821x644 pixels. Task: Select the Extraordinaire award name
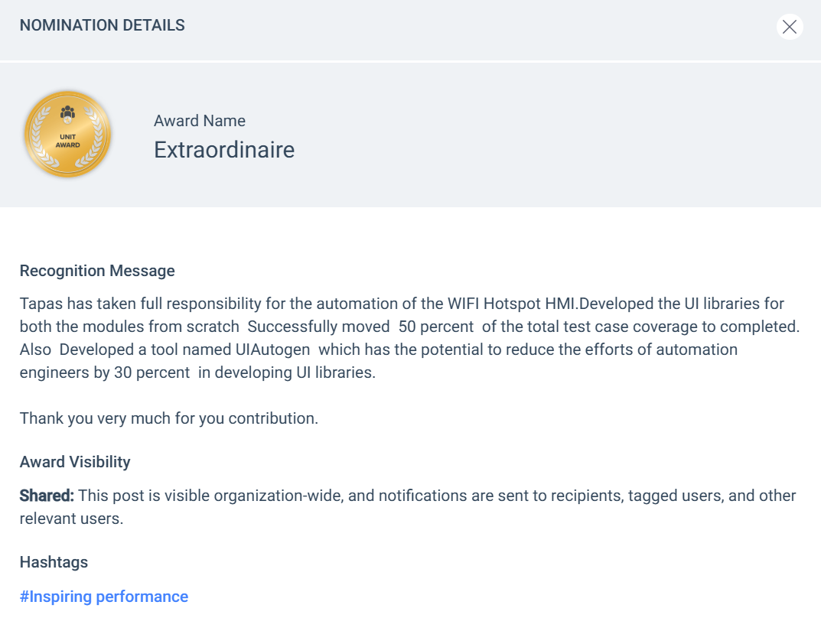point(224,150)
